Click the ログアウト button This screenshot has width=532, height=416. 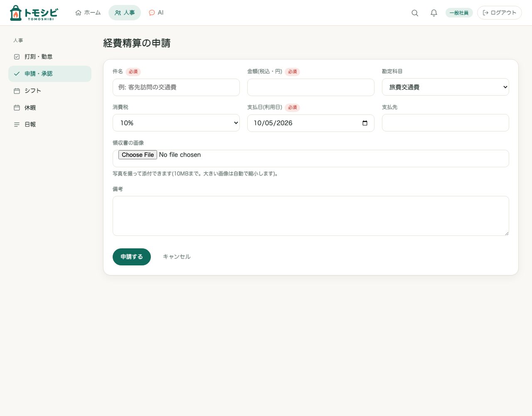[500, 13]
